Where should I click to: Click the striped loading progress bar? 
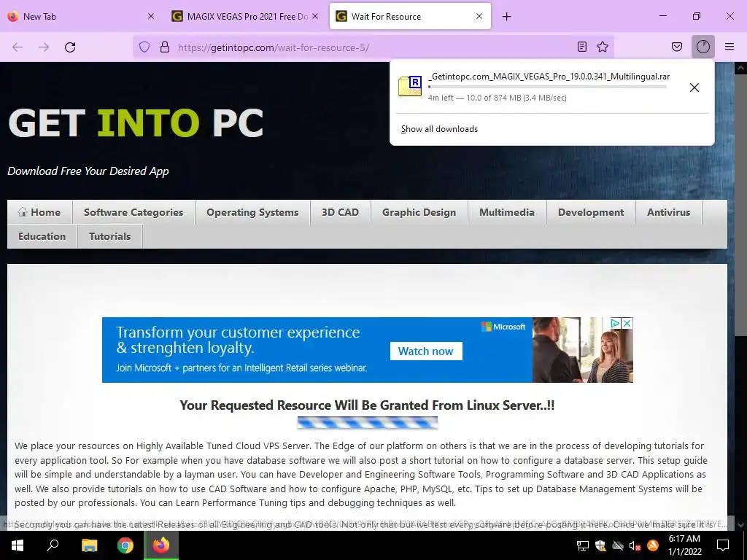[368, 423]
